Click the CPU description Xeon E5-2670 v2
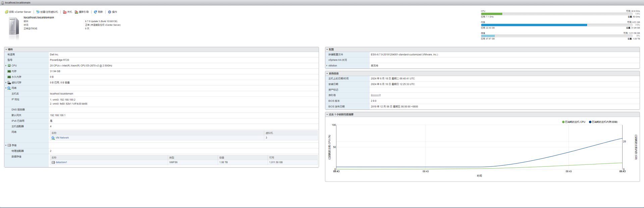Viewport: 644px width, 208px height. coord(81,66)
